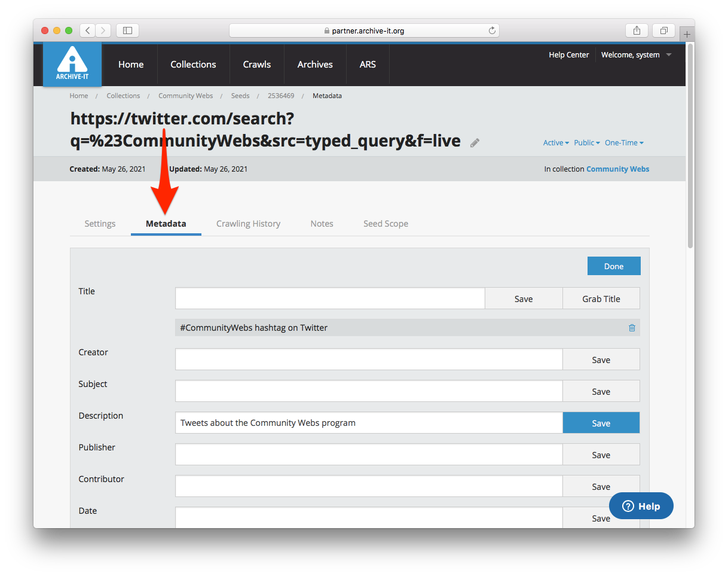Expand the Active status dropdown

point(555,143)
